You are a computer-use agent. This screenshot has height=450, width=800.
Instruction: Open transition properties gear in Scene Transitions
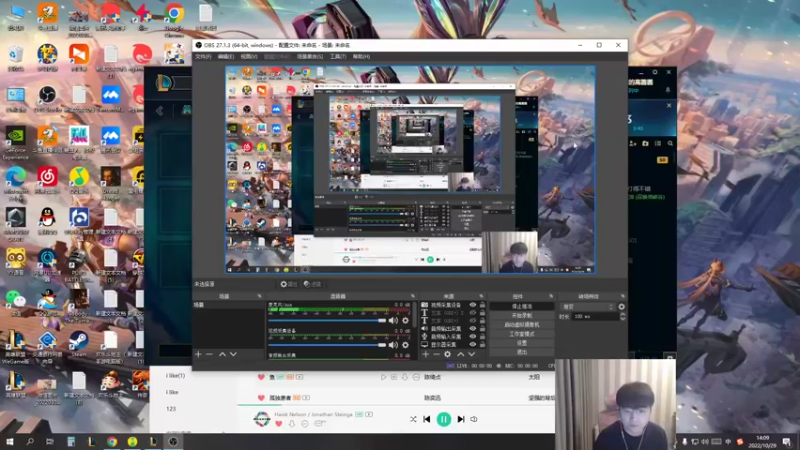point(621,307)
